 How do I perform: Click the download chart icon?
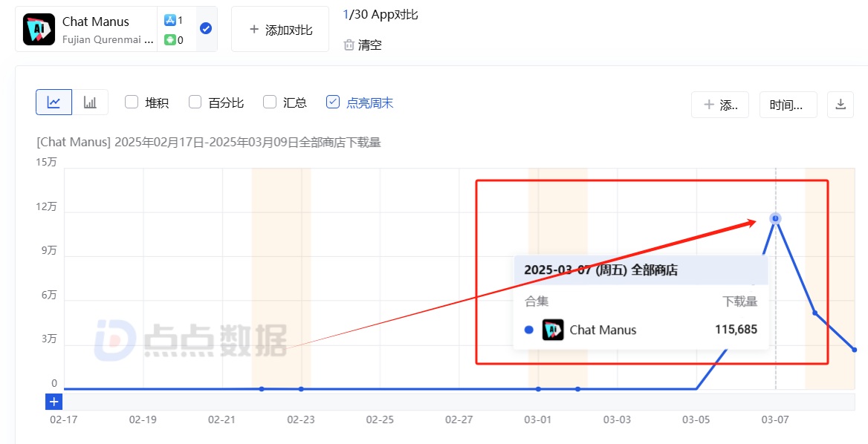tap(841, 105)
